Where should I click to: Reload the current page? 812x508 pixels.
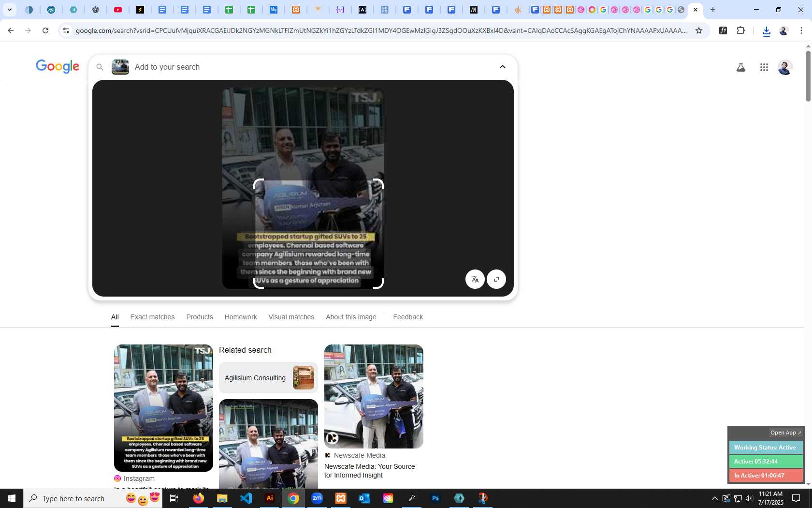[45, 30]
